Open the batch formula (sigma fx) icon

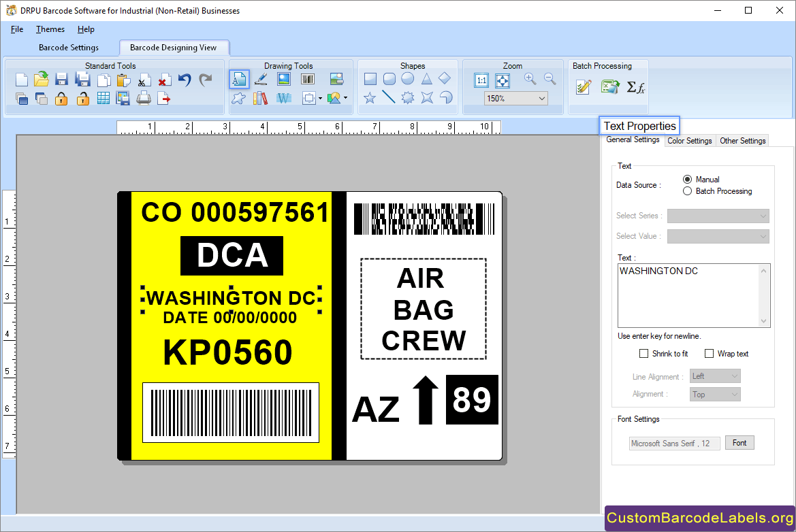tap(635, 87)
